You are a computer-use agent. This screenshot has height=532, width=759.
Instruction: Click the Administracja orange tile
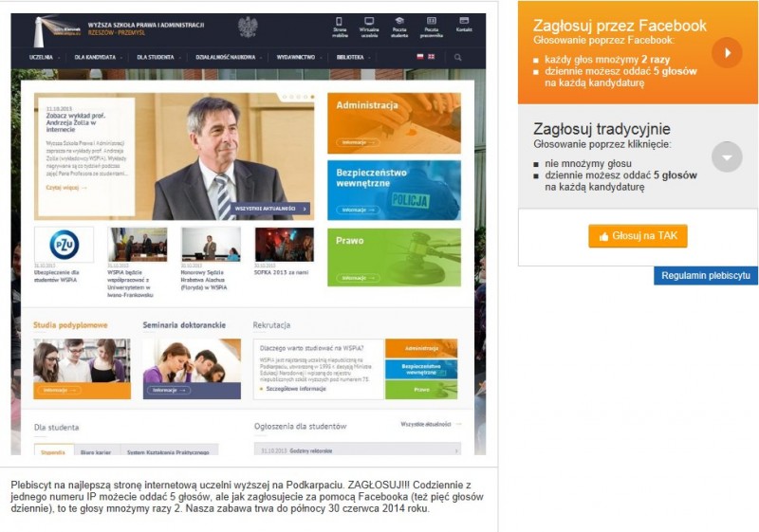[394, 123]
